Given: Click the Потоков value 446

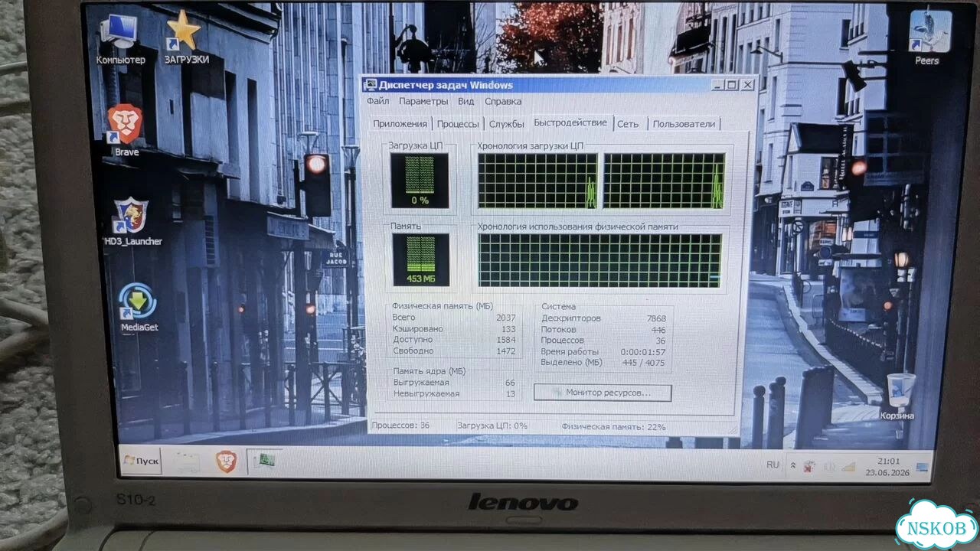Looking at the screenshot, I should coord(658,330).
